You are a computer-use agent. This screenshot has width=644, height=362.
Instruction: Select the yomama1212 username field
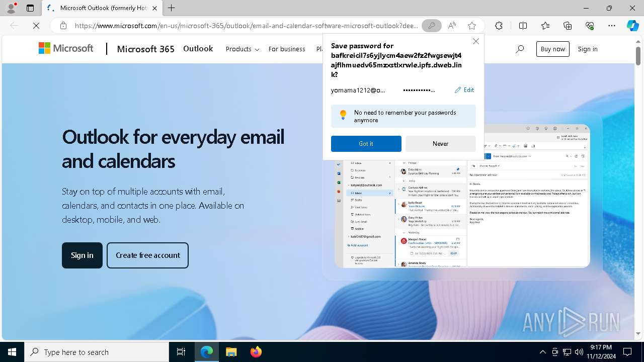pyautogui.click(x=358, y=90)
